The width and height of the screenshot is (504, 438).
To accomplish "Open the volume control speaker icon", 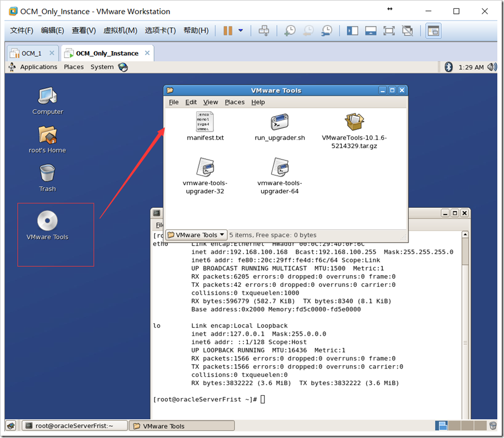I will point(492,67).
